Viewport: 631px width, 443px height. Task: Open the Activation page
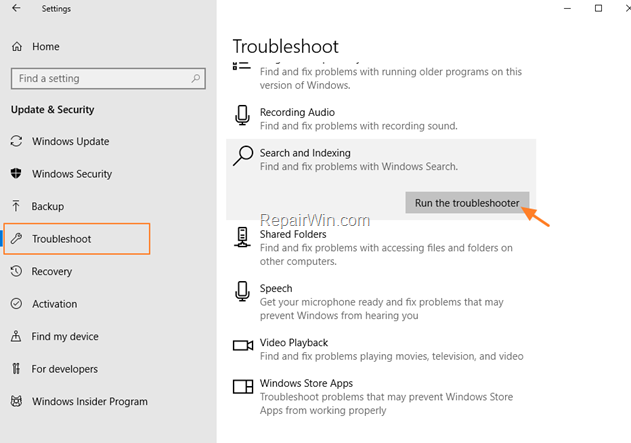pyautogui.click(x=55, y=304)
